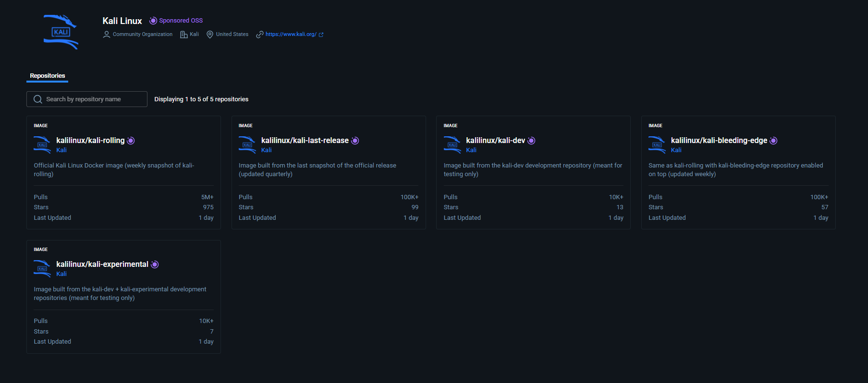Click the kali-last-release repository logo

click(247, 144)
